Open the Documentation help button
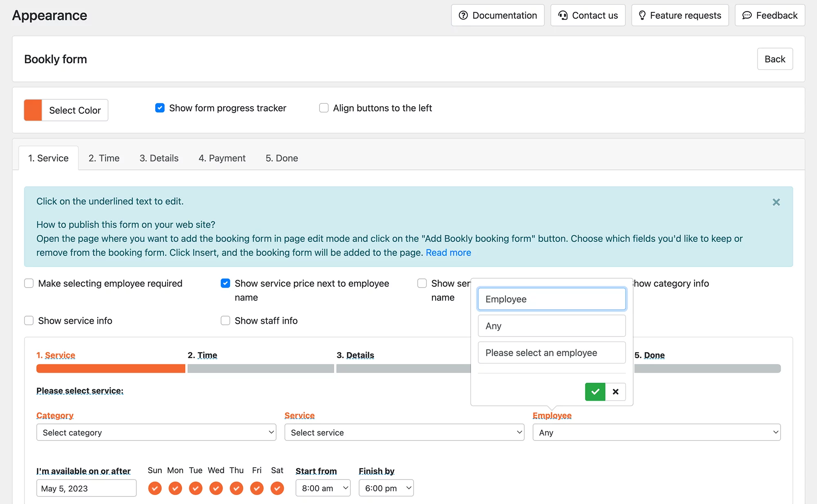817x504 pixels. [498, 16]
